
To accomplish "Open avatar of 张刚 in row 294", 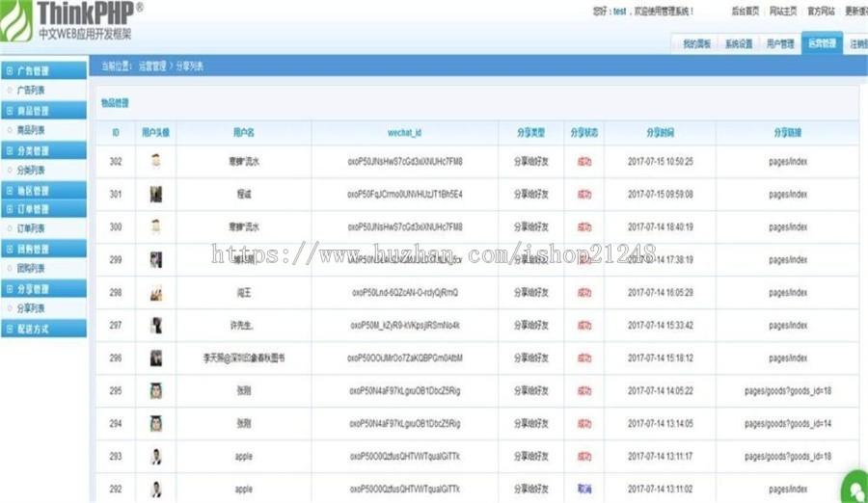I will point(156,424).
